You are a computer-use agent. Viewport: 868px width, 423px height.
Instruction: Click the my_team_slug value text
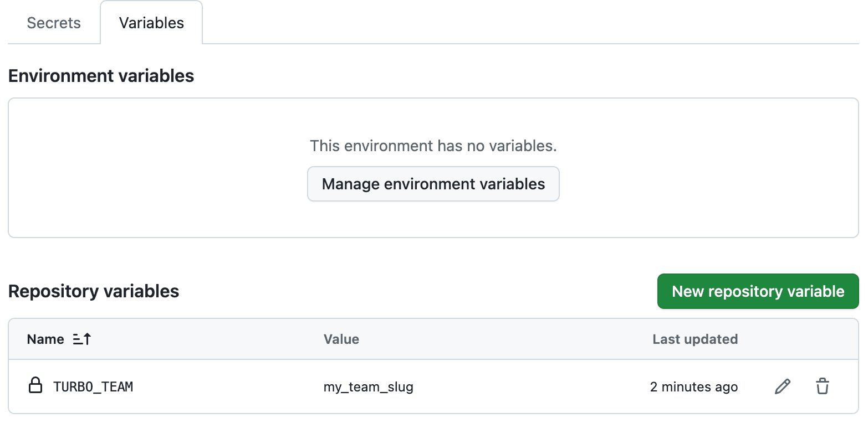369,386
